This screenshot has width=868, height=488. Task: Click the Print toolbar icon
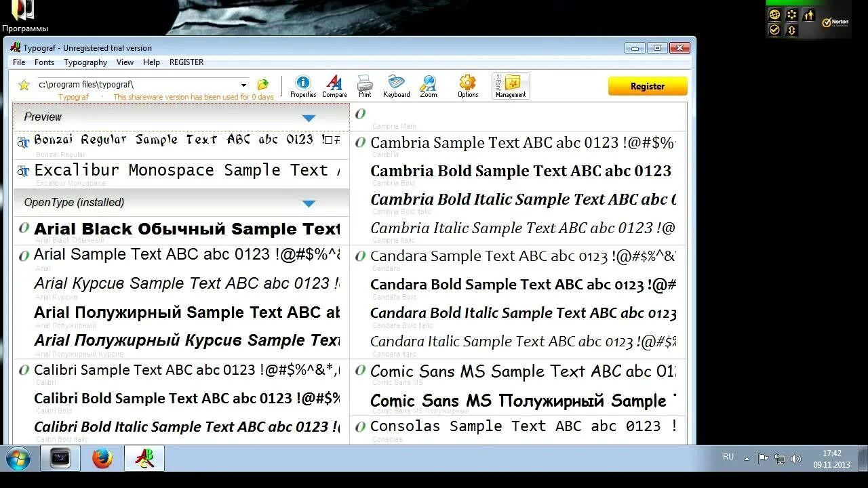click(365, 87)
